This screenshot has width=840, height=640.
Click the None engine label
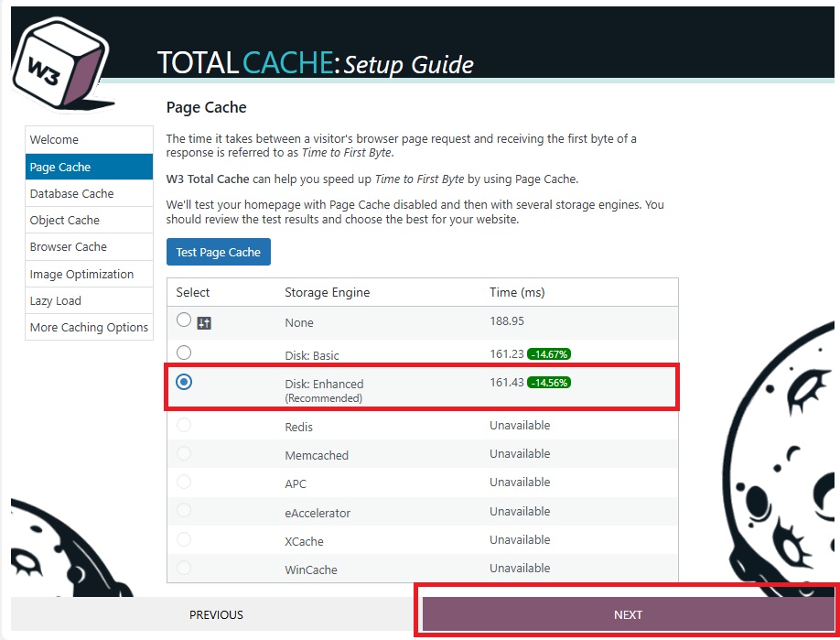(299, 322)
